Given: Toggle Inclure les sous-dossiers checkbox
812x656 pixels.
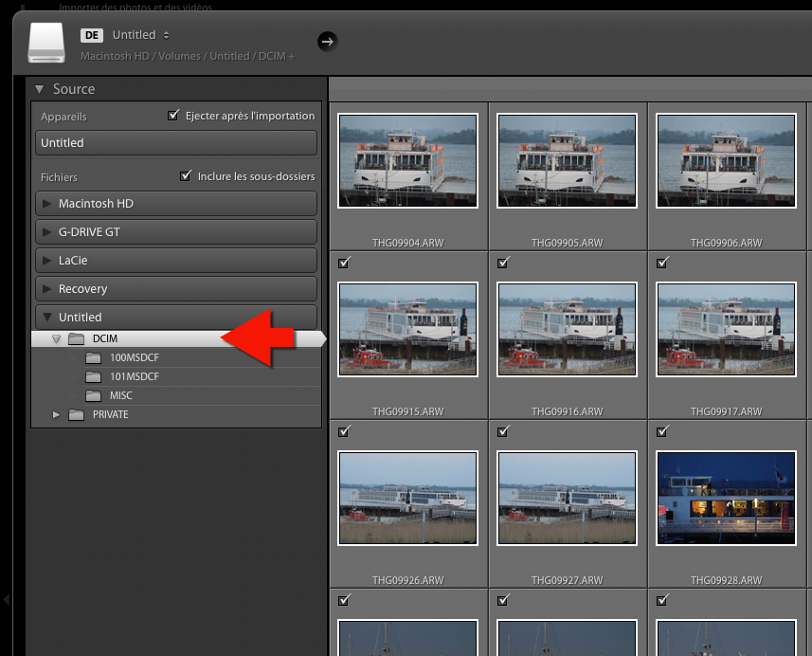Looking at the screenshot, I should [186, 175].
